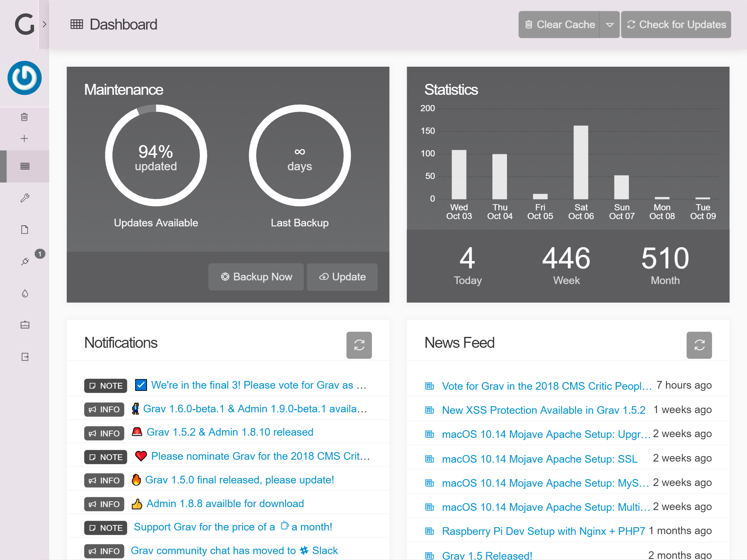The height and width of the screenshot is (560, 747).
Task: Select the Dashboard grid icon in sidebar
Action: click(x=25, y=166)
